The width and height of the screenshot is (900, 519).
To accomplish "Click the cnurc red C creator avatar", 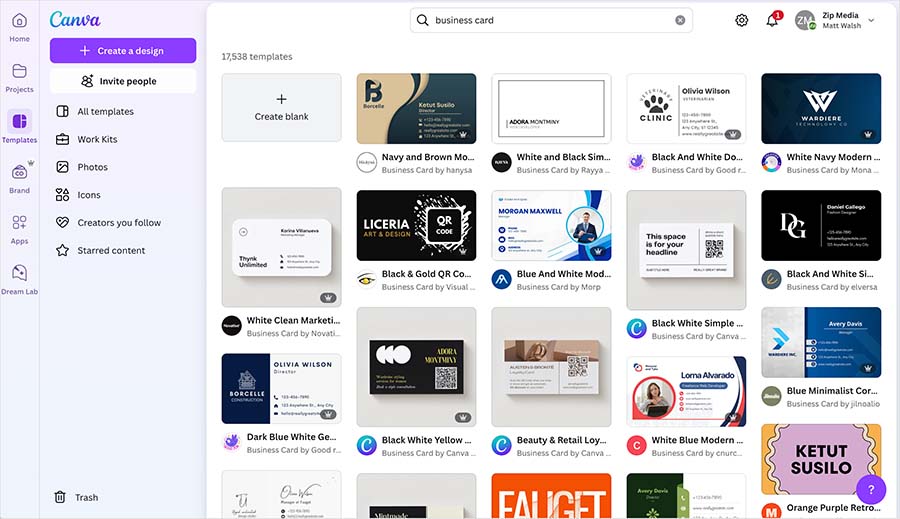I will pyautogui.click(x=636, y=446).
